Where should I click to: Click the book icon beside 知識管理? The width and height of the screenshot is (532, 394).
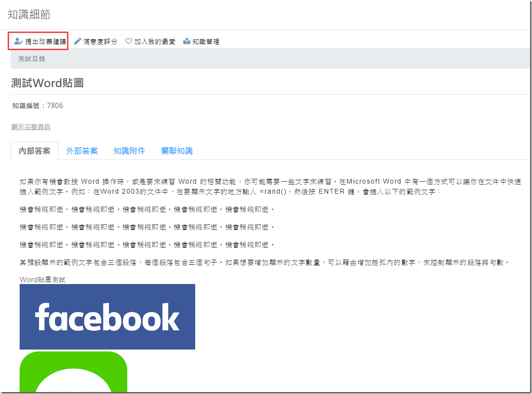click(187, 42)
